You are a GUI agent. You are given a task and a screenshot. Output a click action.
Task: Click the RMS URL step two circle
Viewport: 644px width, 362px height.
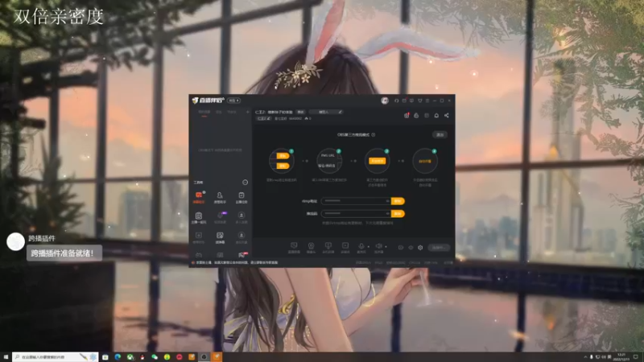[329, 161]
